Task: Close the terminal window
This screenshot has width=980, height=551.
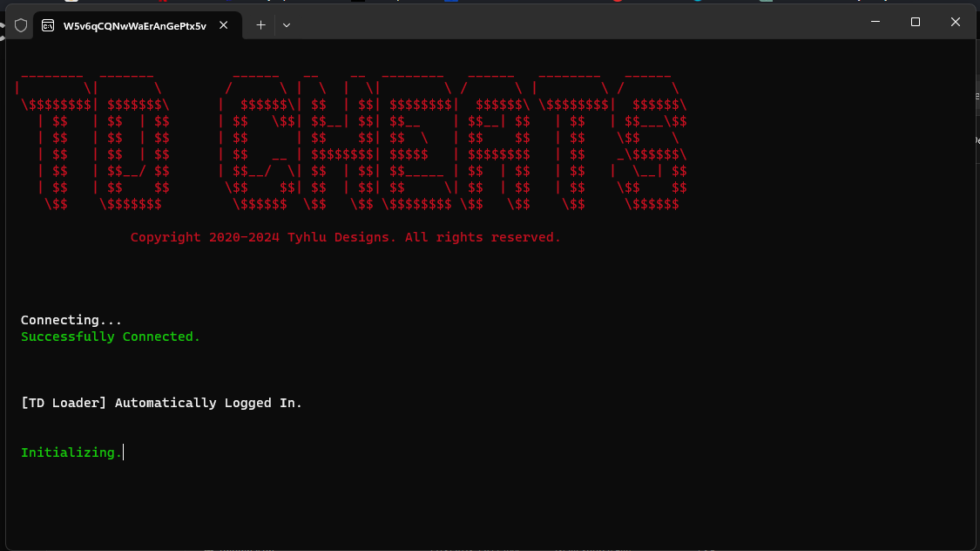Action: click(x=956, y=22)
